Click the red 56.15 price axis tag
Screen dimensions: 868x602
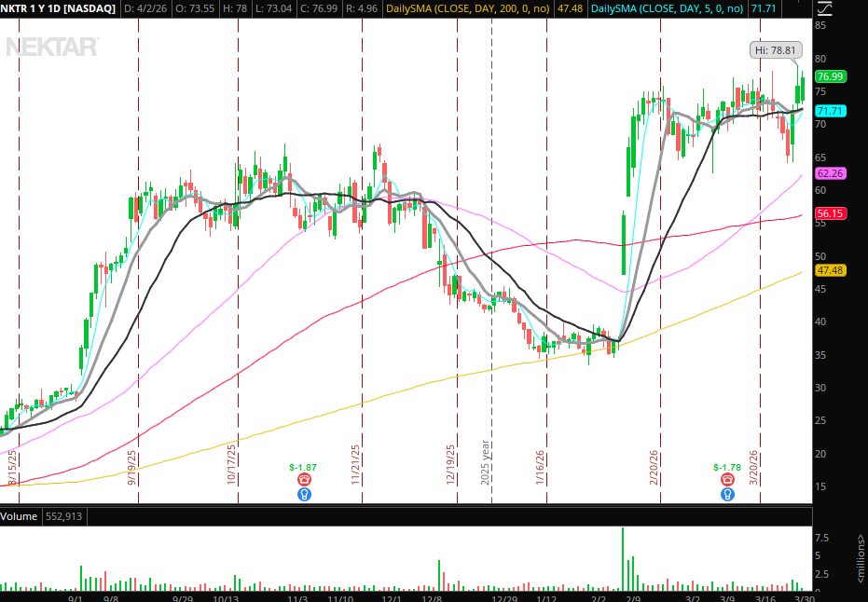click(829, 213)
